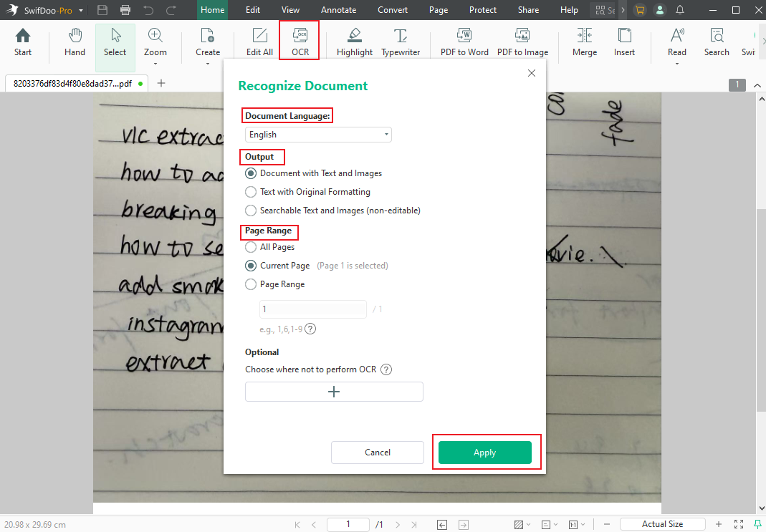This screenshot has width=766, height=532.
Task: Click the PDF to Image icon
Action: pyautogui.click(x=522, y=42)
